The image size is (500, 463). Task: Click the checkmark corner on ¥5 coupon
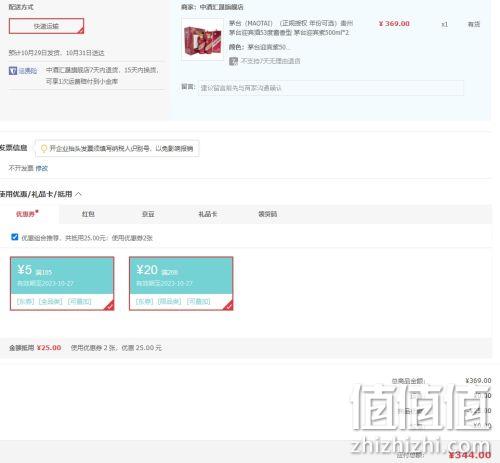click(109, 306)
